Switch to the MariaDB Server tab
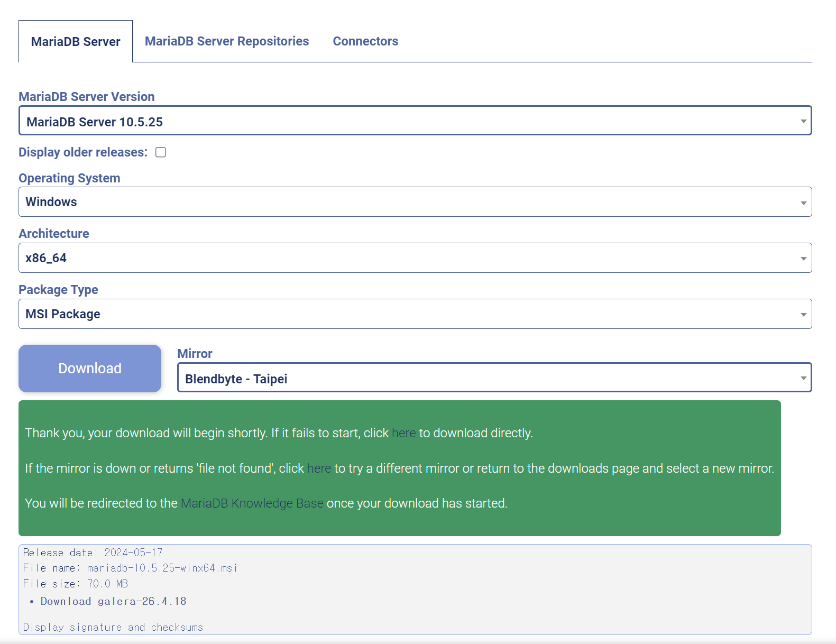Screen dimensions: 836x644 click(76, 41)
